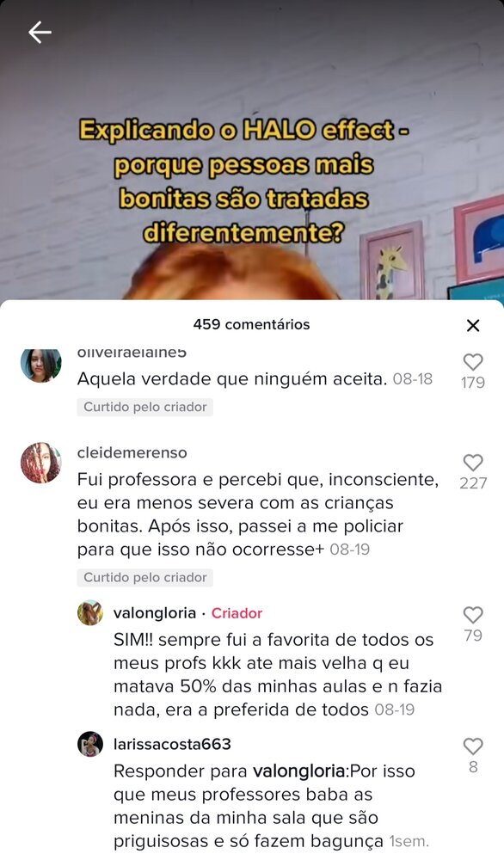Image resolution: width=504 pixels, height=860 pixels.
Task: Tap the bold valongloria mention in the reply
Action: tap(298, 771)
